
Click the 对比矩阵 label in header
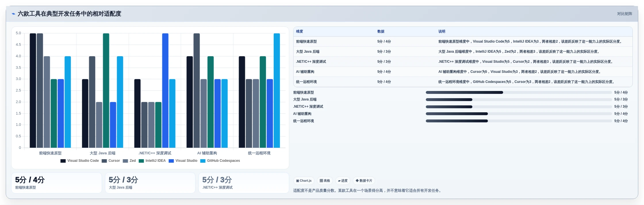(624, 14)
